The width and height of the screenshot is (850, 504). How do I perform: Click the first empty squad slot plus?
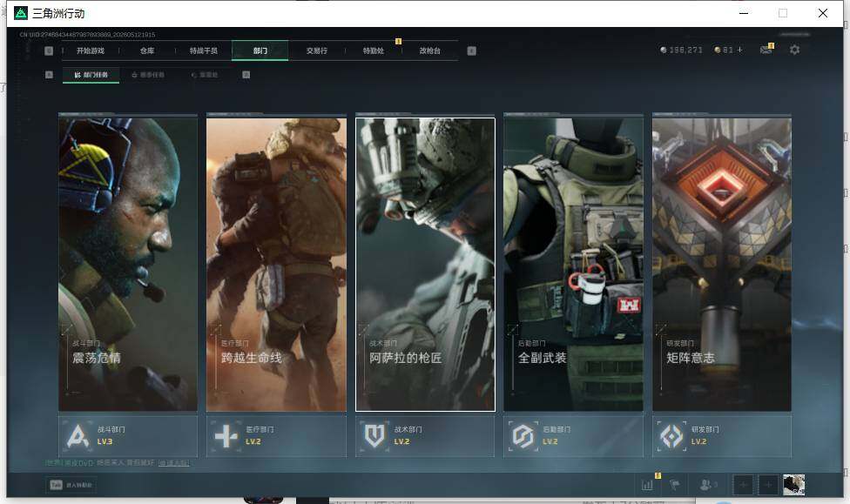click(x=743, y=485)
